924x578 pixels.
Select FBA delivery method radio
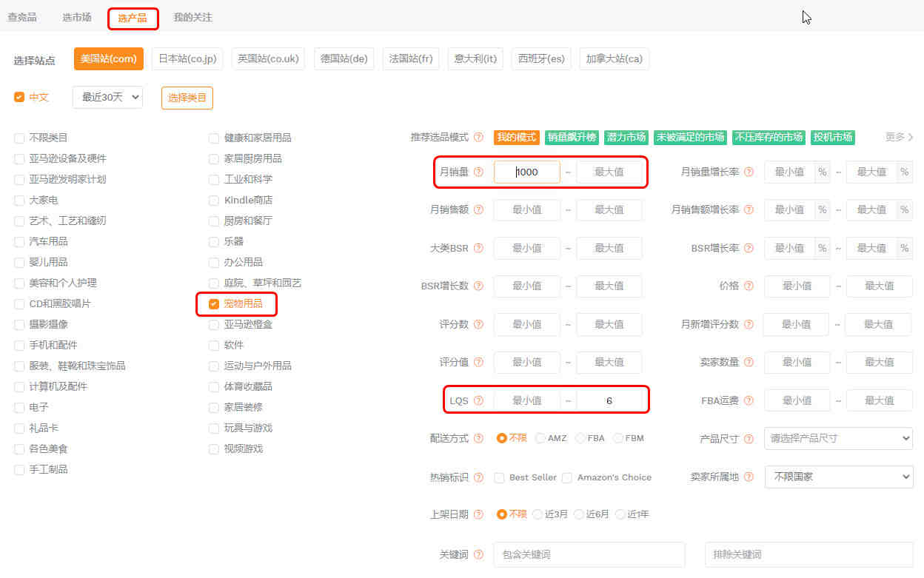coord(580,438)
